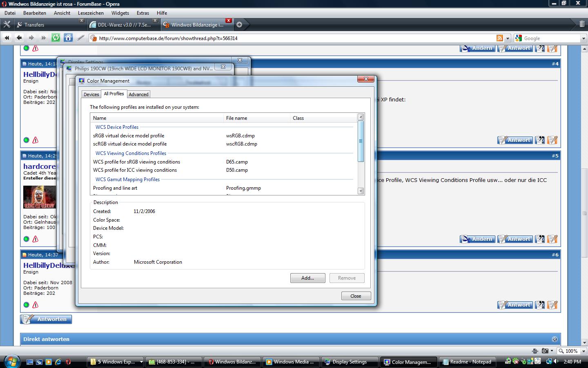Open the Extras menu

[x=143, y=13]
